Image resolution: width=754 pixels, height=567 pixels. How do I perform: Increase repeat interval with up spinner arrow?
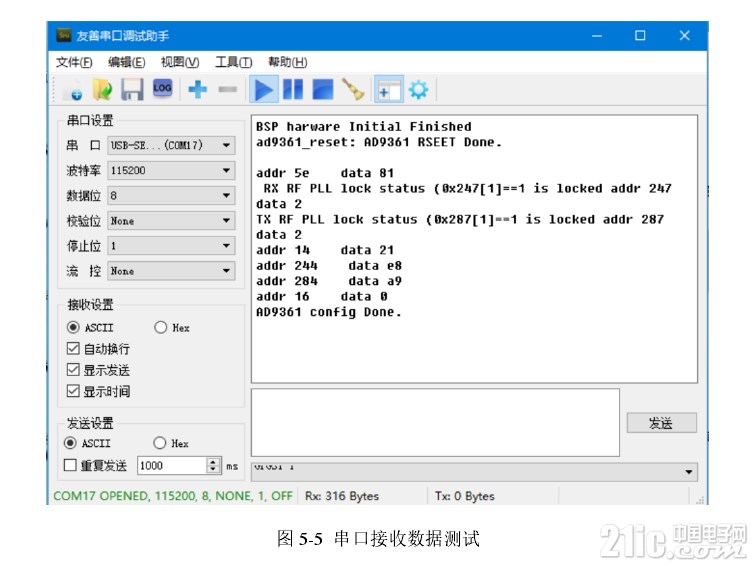tap(213, 461)
